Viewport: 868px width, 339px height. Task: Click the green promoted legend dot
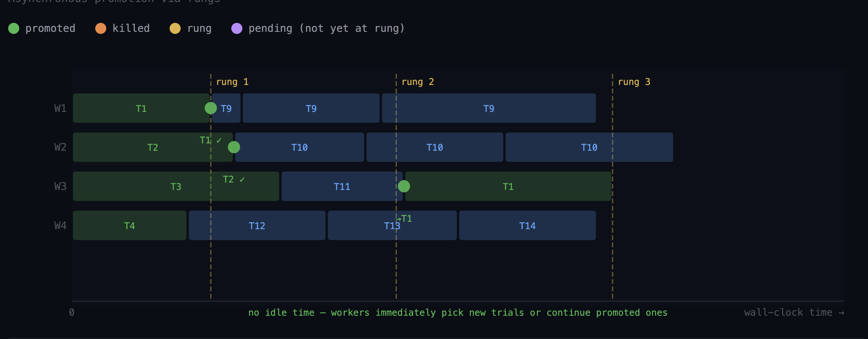14,28
